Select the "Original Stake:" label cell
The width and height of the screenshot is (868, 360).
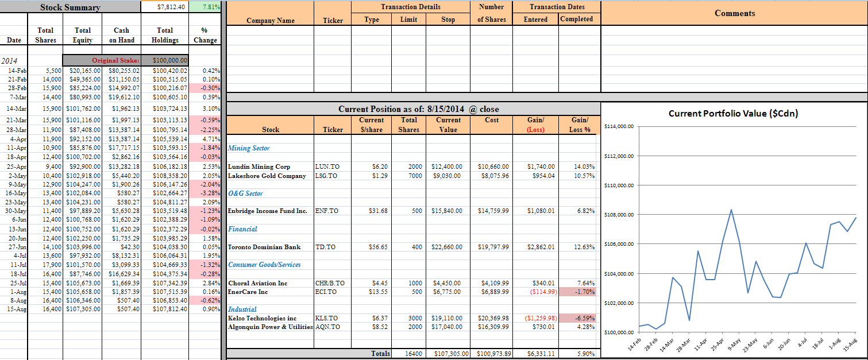(102, 60)
